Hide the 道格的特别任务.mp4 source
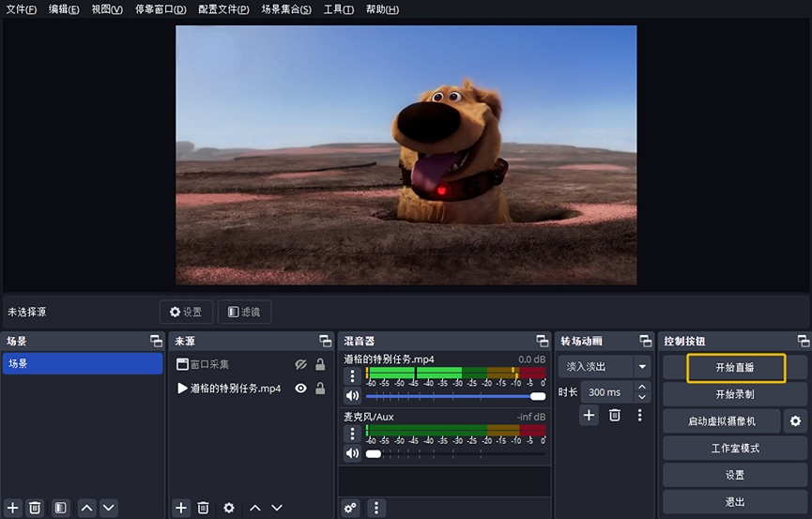 (301, 389)
